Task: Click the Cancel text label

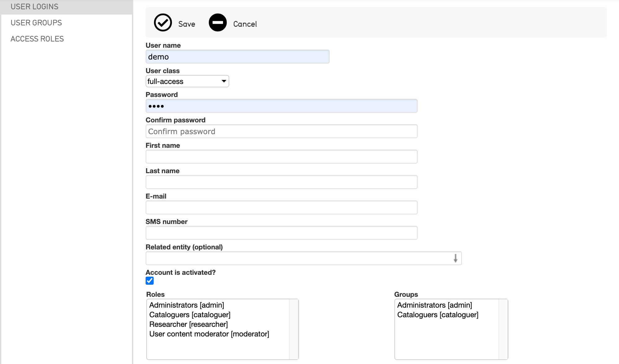Action: (245, 24)
